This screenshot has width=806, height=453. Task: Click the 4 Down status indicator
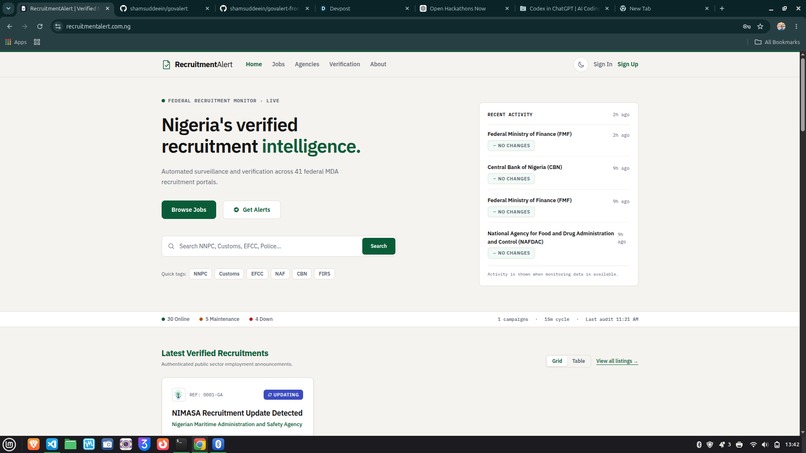261,319
